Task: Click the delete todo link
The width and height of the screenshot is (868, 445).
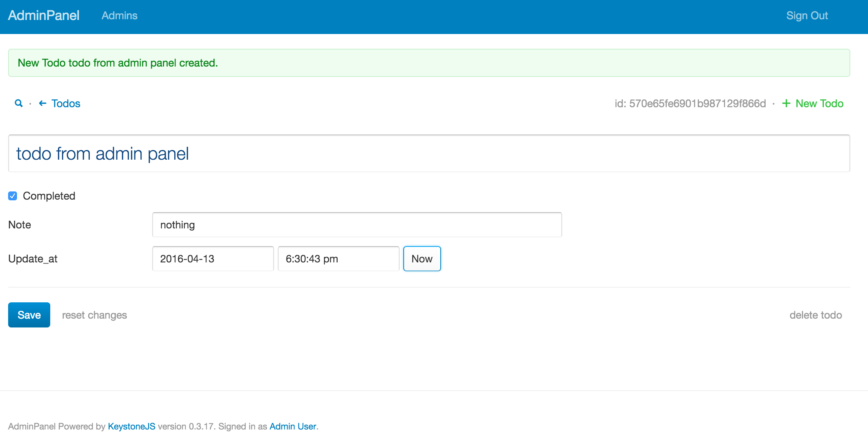Action: [x=815, y=315]
